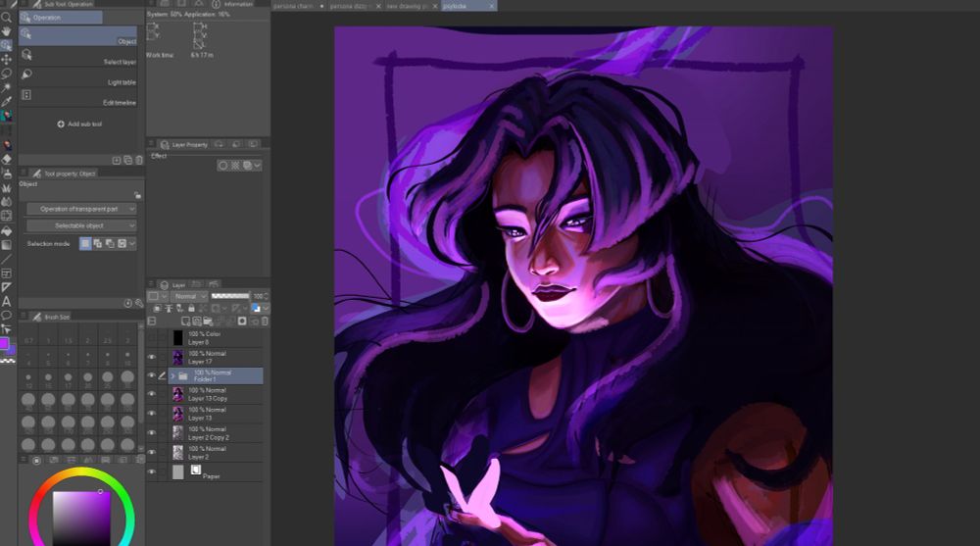Click the border effect circle icon
Screen dimensions: 980x546
222,165
